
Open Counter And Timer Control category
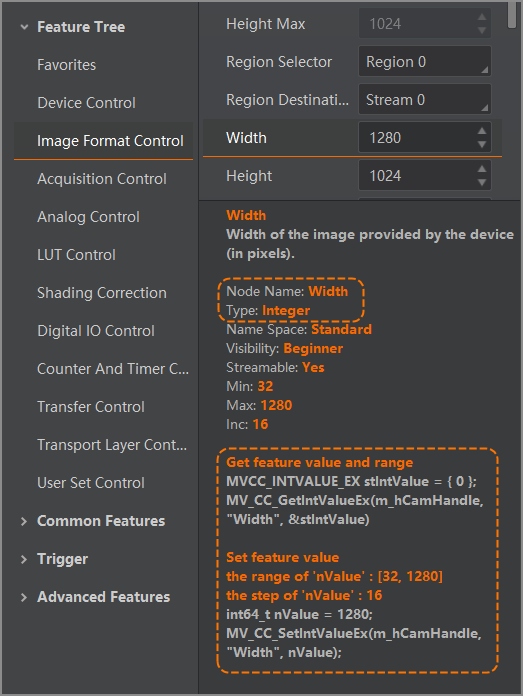point(113,369)
